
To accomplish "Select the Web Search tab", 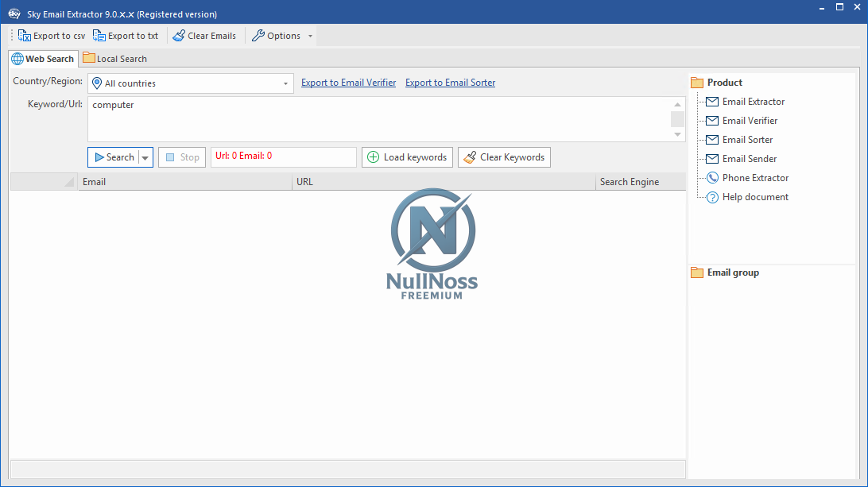I will (43, 58).
